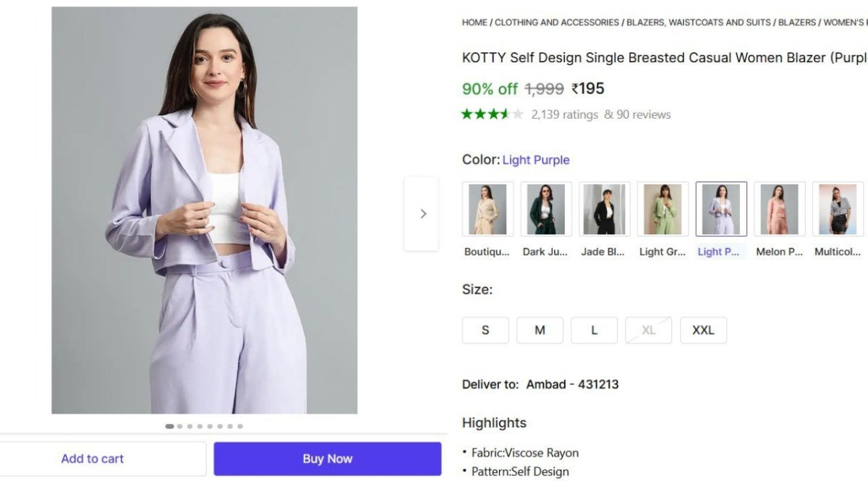
Task: Open the CLOTHING AND ACCESSORIES breadcrumb
Action: [x=556, y=22]
